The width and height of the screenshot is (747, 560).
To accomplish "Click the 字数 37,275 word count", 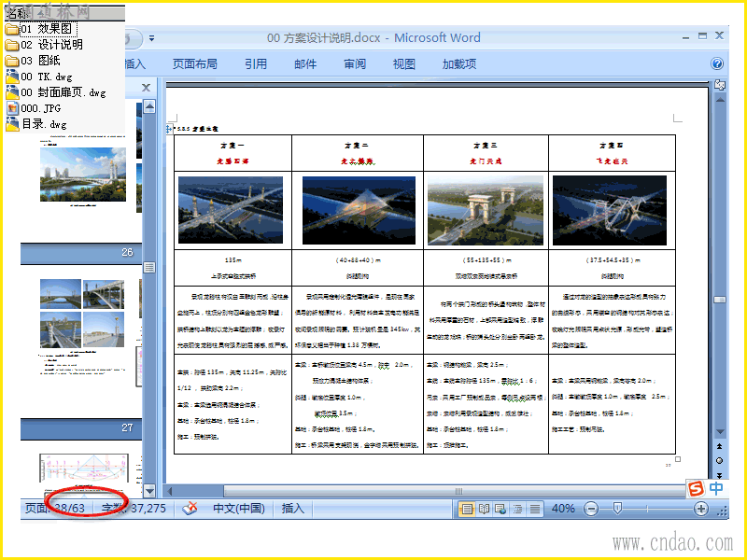I will tap(134, 509).
